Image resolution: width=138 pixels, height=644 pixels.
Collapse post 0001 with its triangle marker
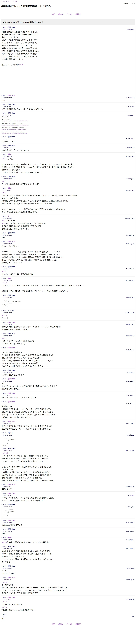[x=2, y=27]
